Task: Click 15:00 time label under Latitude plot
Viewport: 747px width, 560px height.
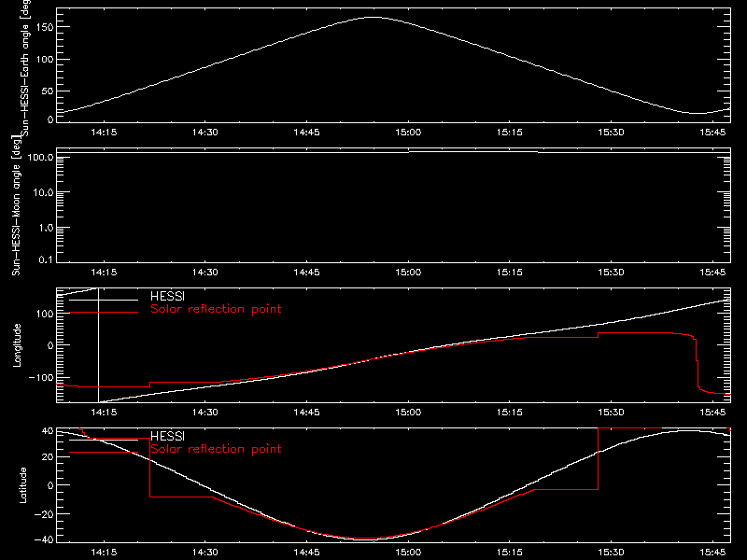Action: [x=408, y=552]
